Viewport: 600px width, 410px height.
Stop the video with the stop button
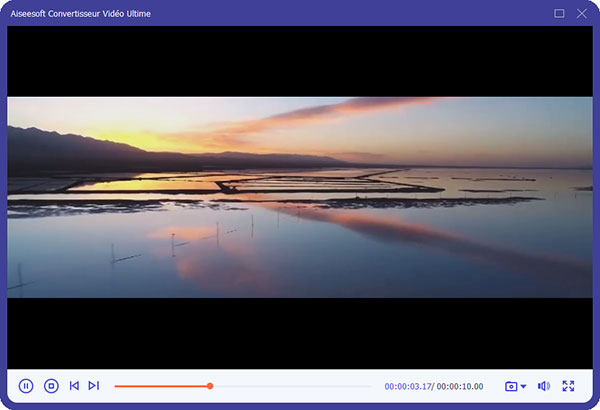[51, 385]
